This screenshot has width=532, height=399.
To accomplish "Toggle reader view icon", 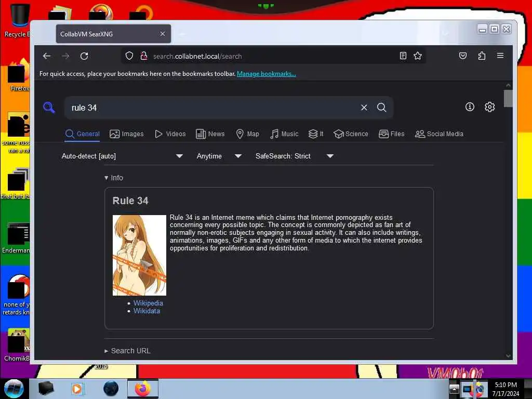I will [403, 56].
